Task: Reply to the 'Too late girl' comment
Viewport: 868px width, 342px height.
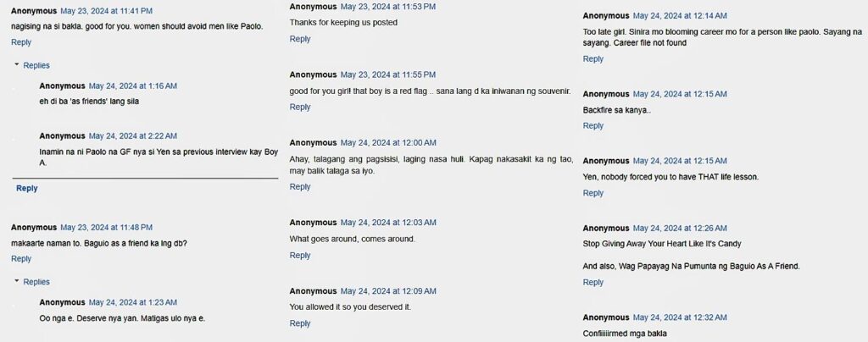Action: point(593,59)
